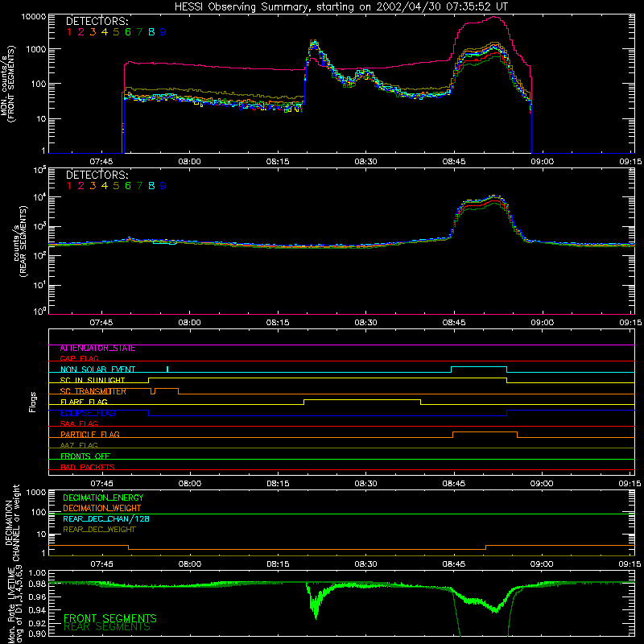Click the 09:00 tick under rear segments plot

coord(542,323)
